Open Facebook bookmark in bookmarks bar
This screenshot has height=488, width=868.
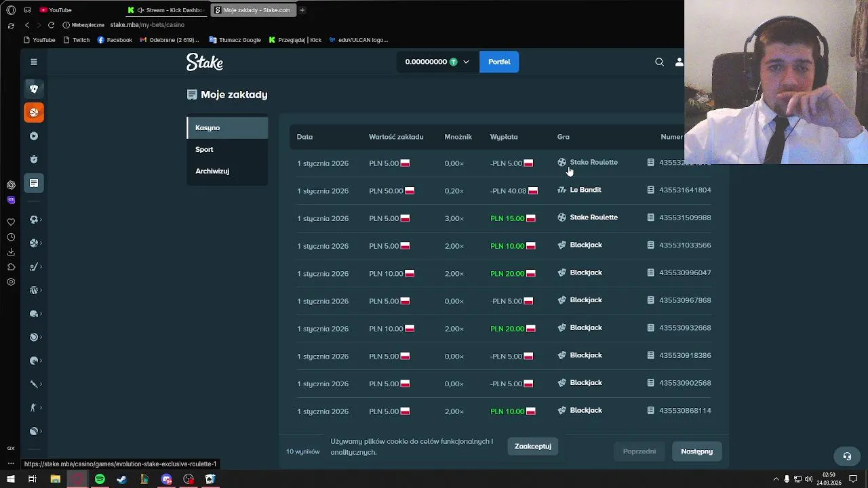coord(114,40)
